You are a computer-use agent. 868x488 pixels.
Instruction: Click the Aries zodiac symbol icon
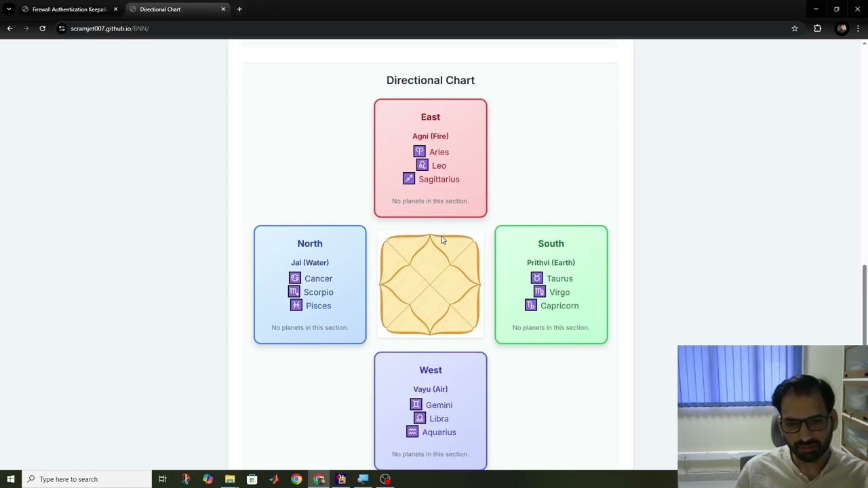(x=420, y=152)
